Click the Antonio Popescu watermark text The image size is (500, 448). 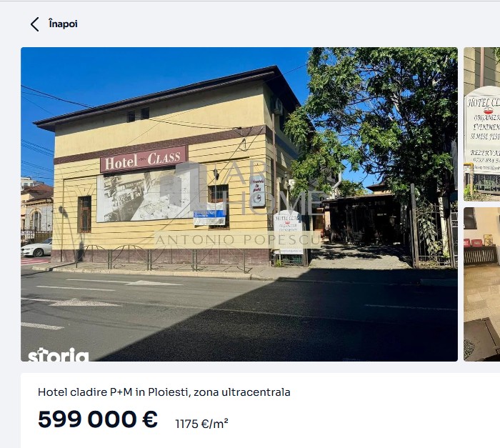click(238, 239)
